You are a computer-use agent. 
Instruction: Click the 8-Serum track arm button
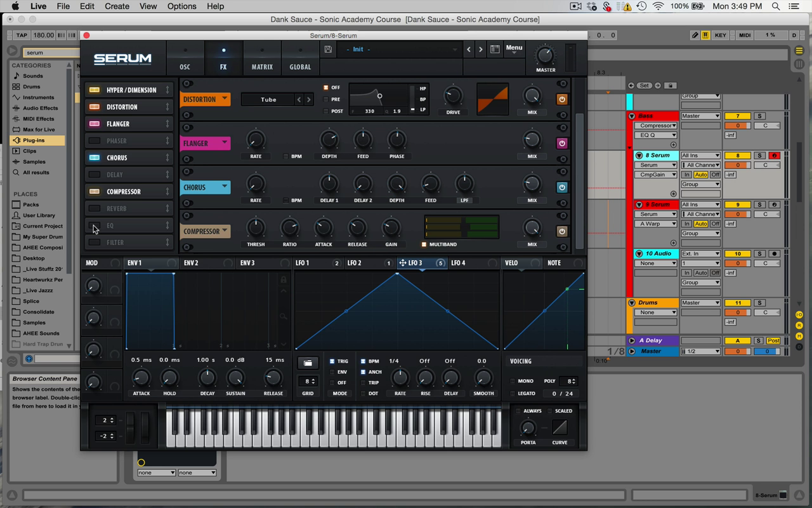pos(774,156)
